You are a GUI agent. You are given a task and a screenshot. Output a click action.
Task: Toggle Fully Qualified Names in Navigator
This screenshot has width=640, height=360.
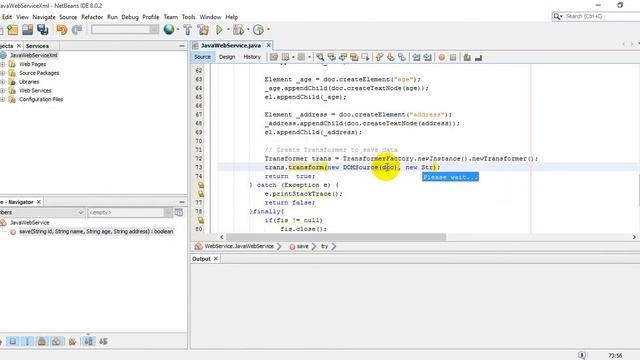(73, 341)
